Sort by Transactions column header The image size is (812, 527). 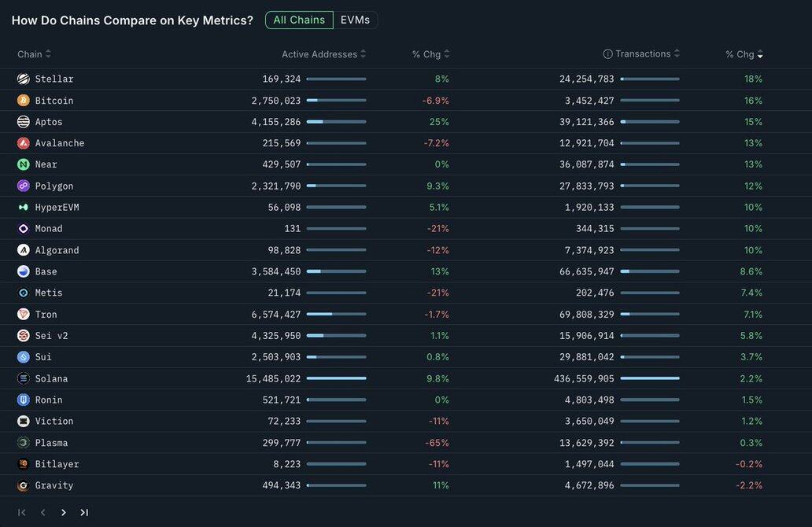[x=642, y=54]
